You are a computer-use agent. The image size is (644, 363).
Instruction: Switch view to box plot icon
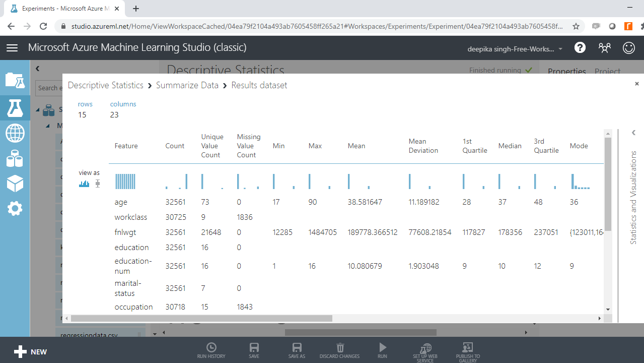[98, 184]
